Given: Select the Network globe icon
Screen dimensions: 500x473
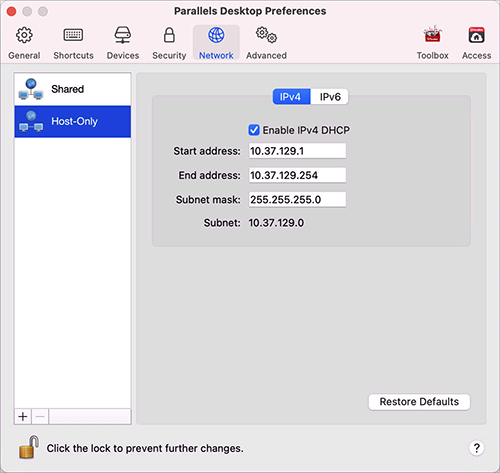Looking at the screenshot, I should coord(216,35).
